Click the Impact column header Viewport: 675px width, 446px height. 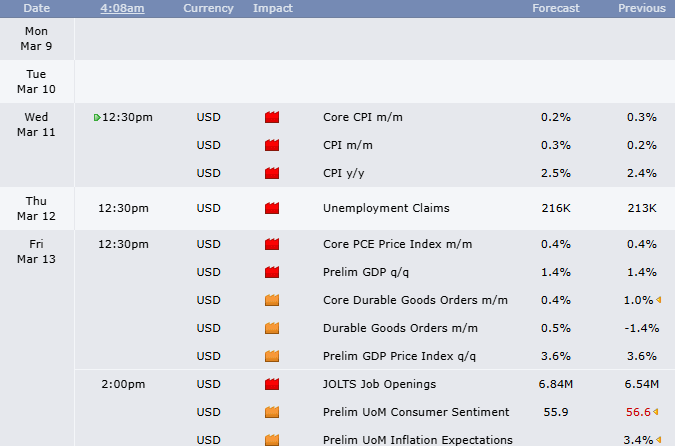(x=273, y=8)
